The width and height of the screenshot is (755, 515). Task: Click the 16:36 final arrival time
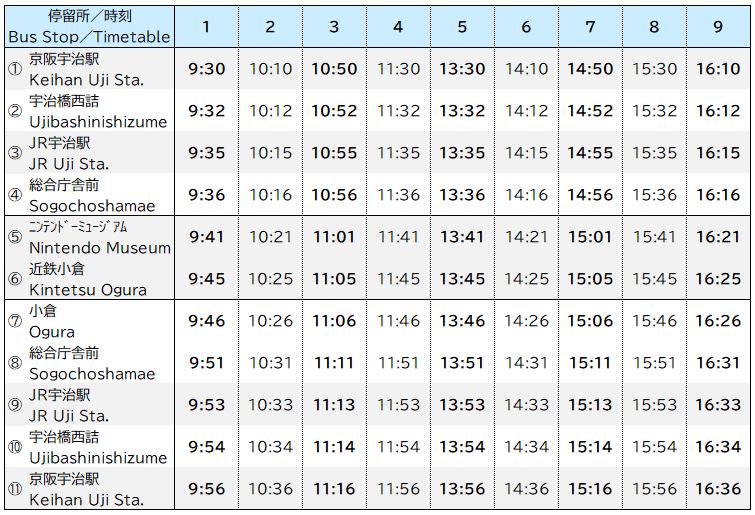pos(718,489)
